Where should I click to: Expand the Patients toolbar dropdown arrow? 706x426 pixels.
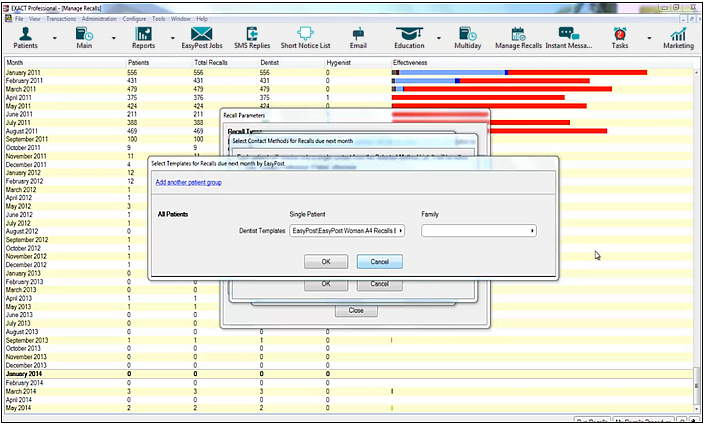(55, 38)
